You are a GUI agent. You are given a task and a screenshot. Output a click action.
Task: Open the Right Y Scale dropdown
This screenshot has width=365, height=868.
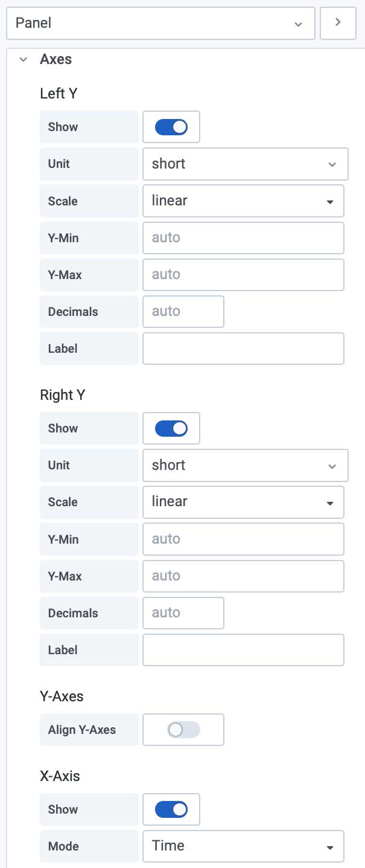[x=243, y=502]
